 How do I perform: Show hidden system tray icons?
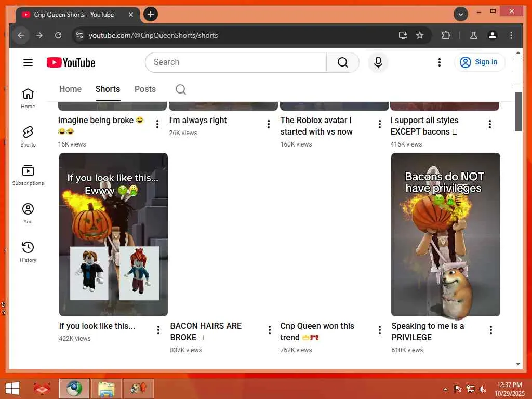coord(445,390)
